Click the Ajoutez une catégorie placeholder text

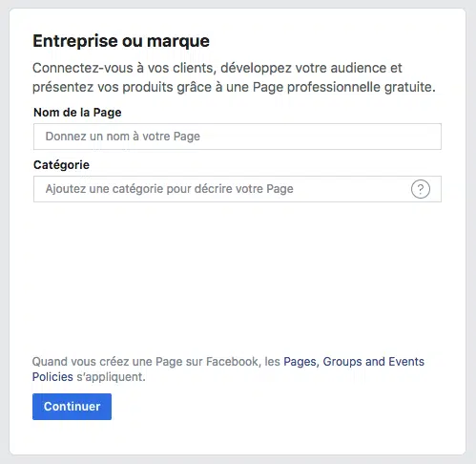[169, 189]
